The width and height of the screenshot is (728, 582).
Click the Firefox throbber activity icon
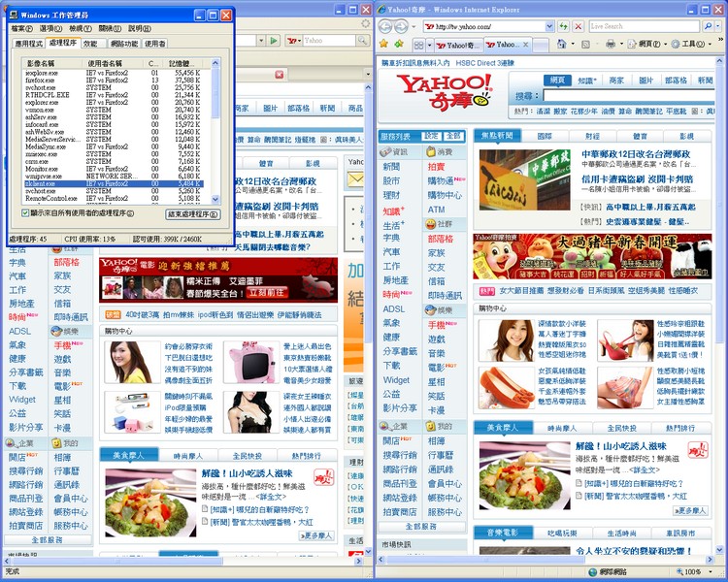point(366,23)
